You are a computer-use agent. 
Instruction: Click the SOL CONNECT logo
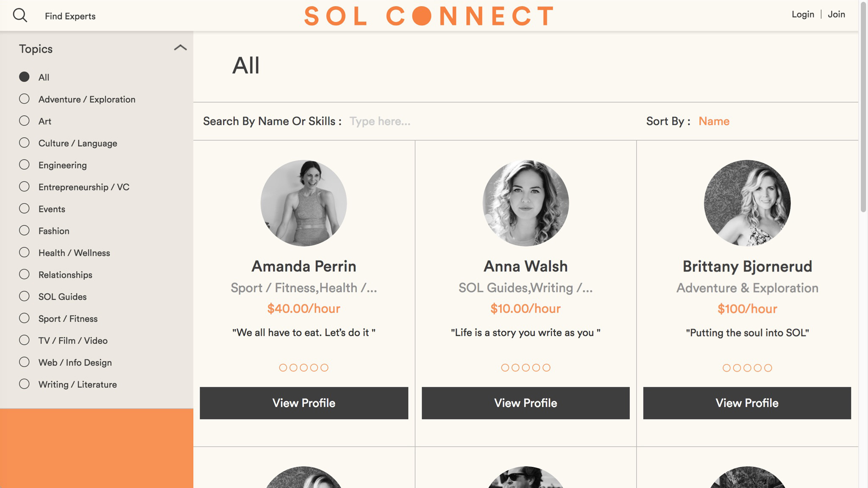[429, 16]
